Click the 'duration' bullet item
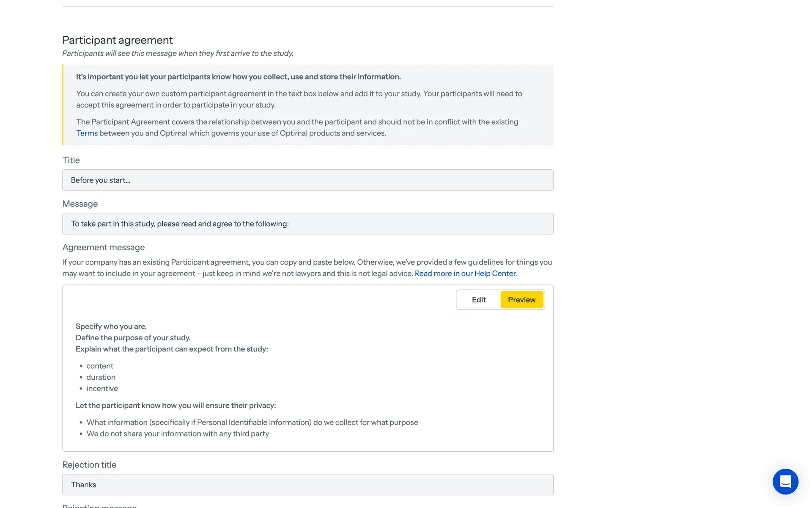The image size is (812, 508). [x=101, y=377]
